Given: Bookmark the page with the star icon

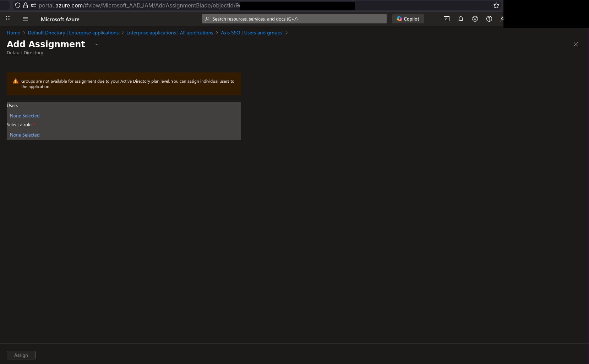Looking at the screenshot, I should click(496, 5).
